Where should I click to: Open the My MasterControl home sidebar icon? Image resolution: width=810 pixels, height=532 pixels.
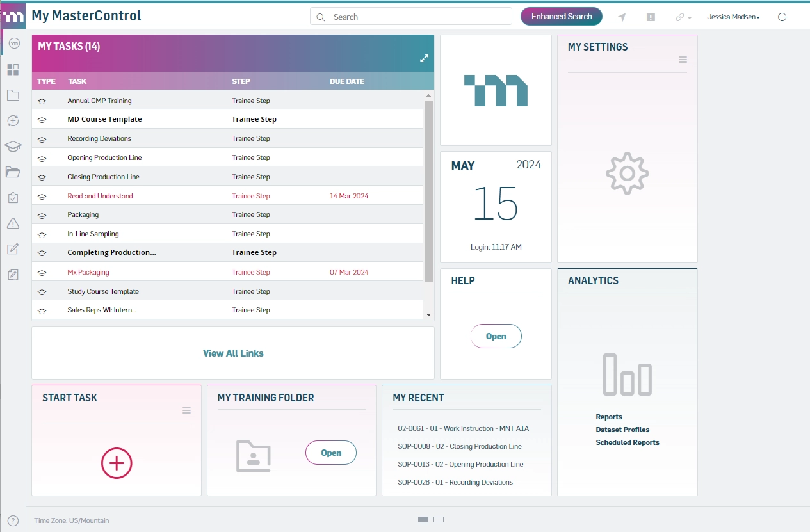(13, 44)
